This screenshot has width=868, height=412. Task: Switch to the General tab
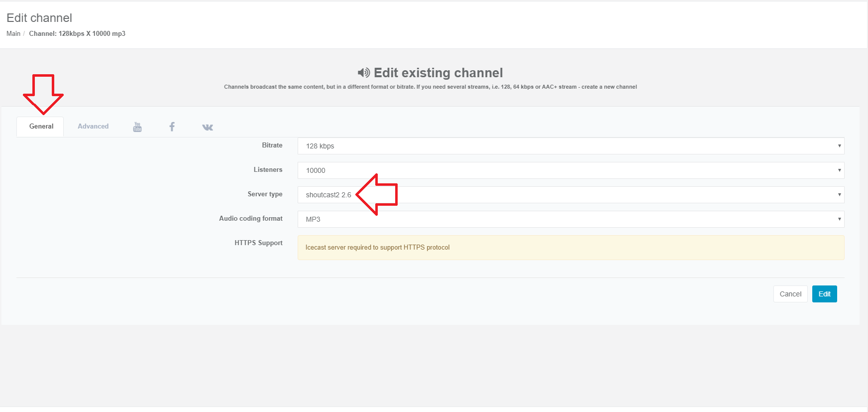coord(41,127)
